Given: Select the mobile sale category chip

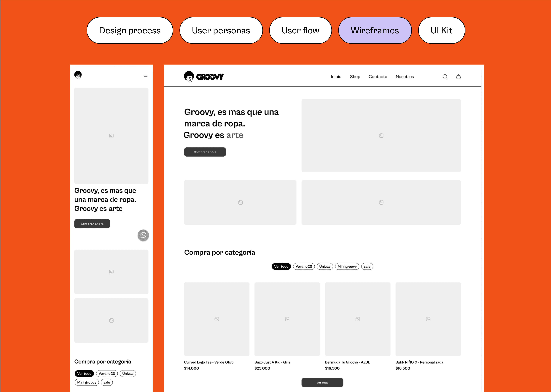Looking at the screenshot, I should pos(107,382).
